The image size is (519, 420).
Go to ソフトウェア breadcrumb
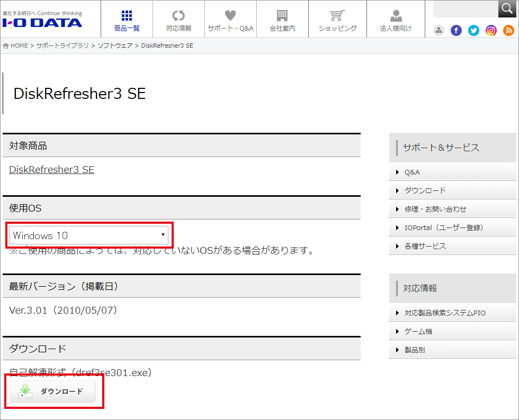tap(115, 45)
